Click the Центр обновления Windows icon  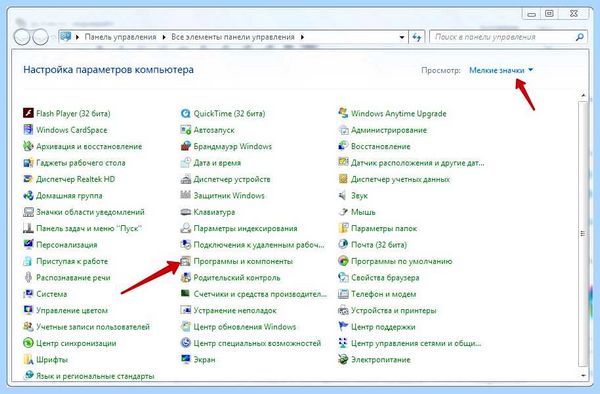click(186, 327)
